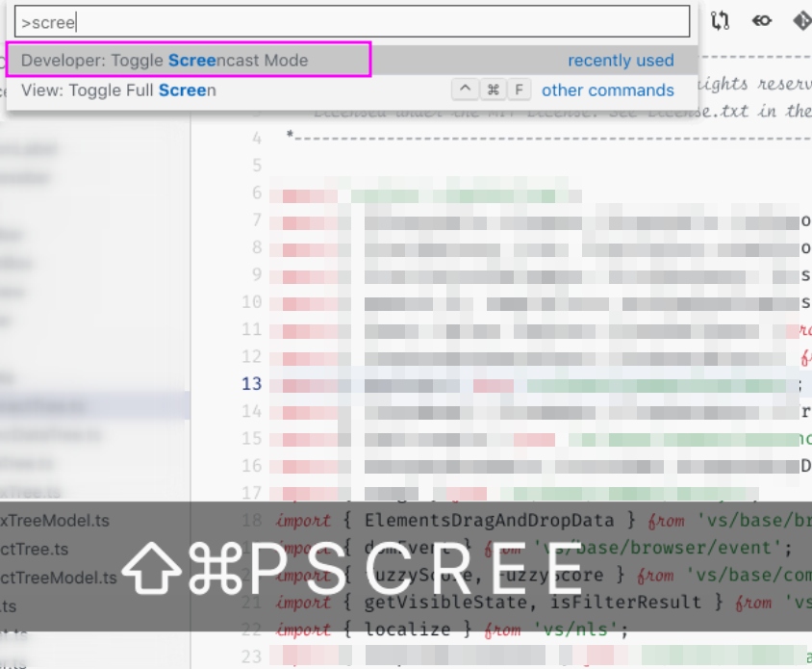Click line number 16 in the gutter
Viewport: 812px width, 669px height.
252,466
